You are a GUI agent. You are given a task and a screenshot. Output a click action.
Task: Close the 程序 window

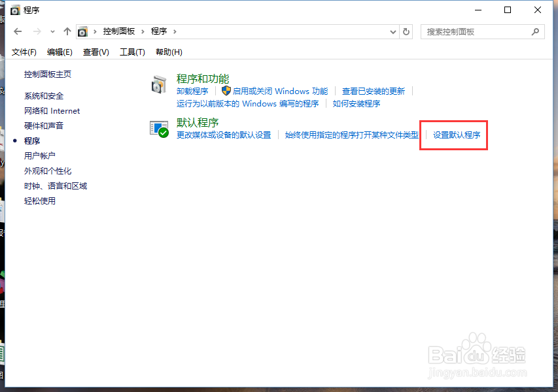click(537, 10)
